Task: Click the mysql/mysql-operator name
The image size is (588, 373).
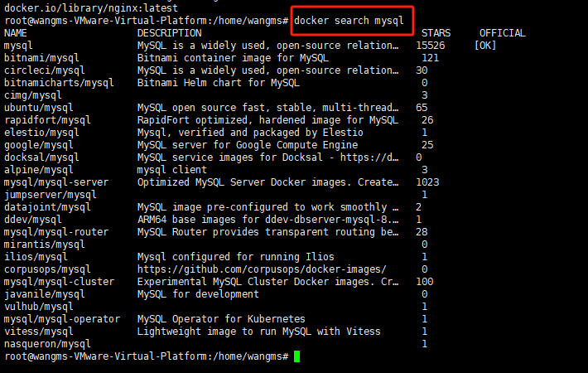Action: tap(62, 319)
